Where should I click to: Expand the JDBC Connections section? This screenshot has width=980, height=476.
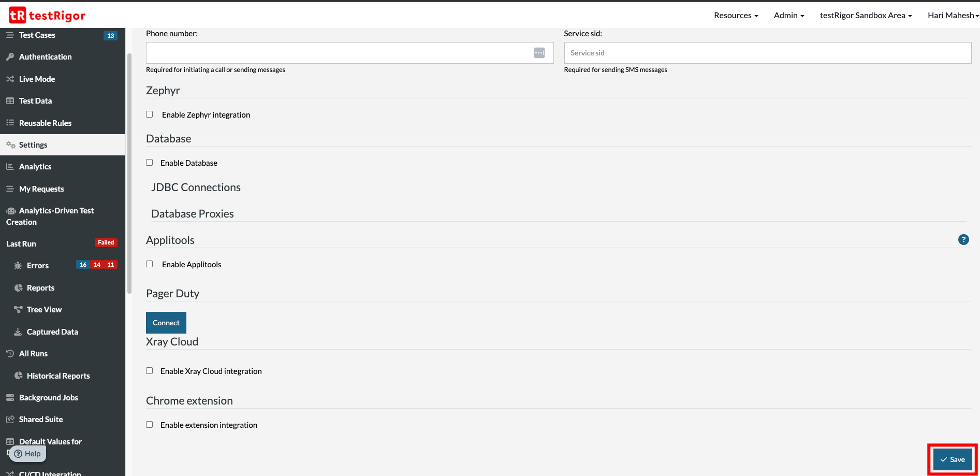tap(196, 187)
